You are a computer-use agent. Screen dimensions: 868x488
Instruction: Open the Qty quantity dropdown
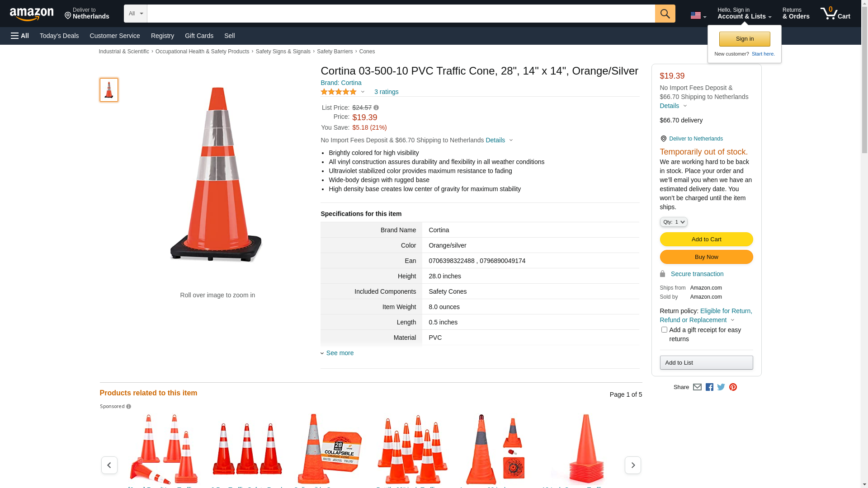coord(673,222)
